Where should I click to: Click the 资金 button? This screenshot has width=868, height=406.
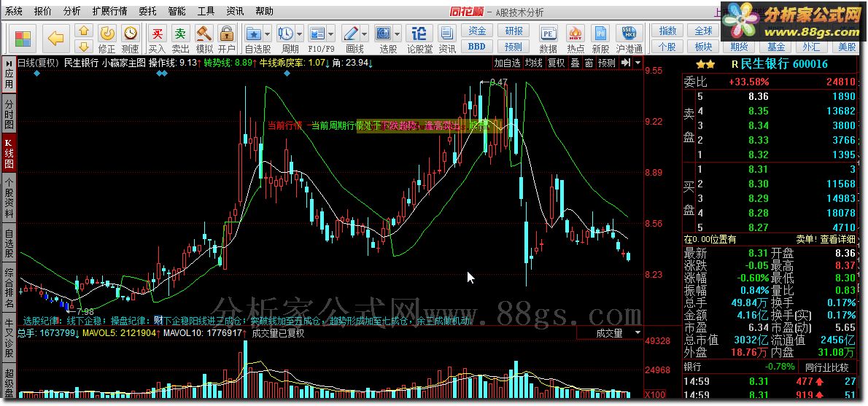click(477, 31)
